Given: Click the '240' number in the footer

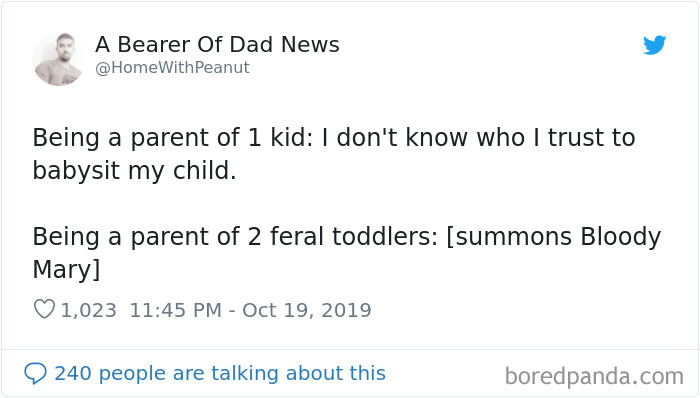Looking at the screenshot, I should [73, 373].
